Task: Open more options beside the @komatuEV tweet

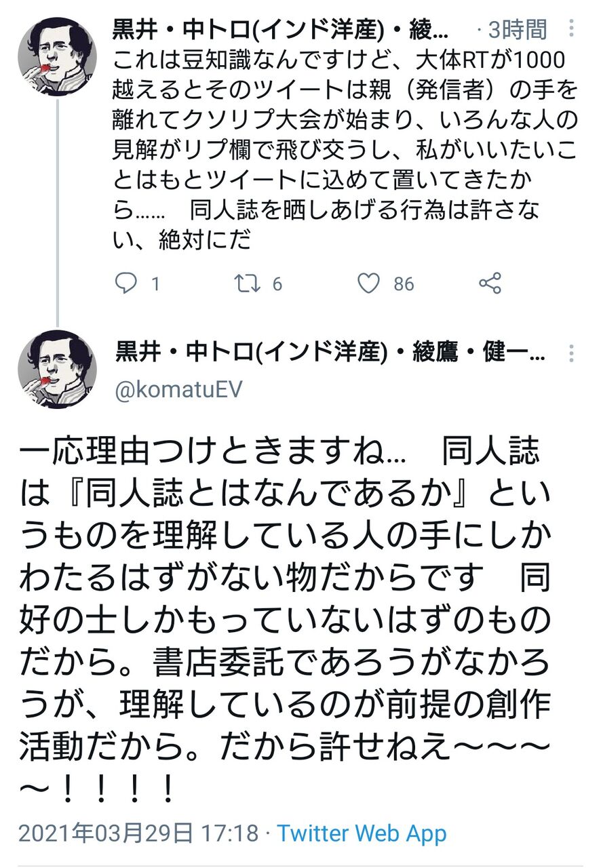Action: 573,353
